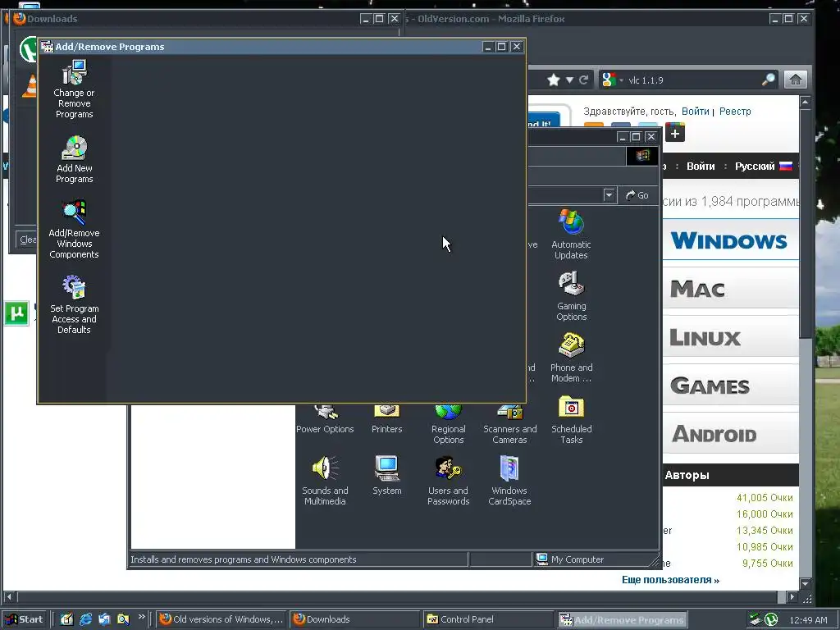Switch to Old versions of Windows Firefox taskbar button

click(221, 619)
